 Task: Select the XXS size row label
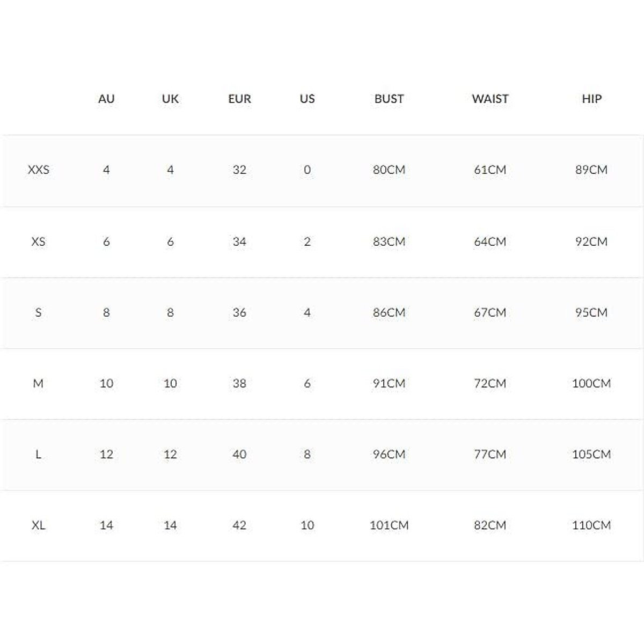point(38,170)
